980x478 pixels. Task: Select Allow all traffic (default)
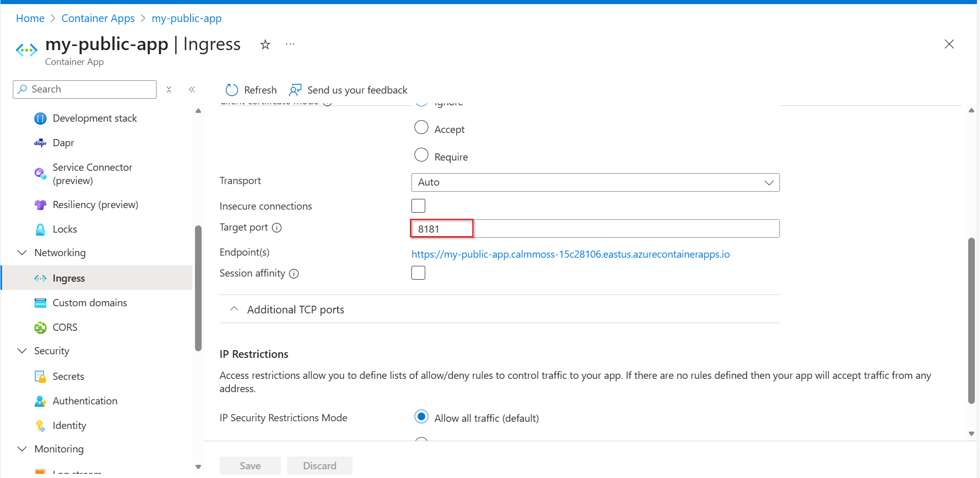point(421,417)
